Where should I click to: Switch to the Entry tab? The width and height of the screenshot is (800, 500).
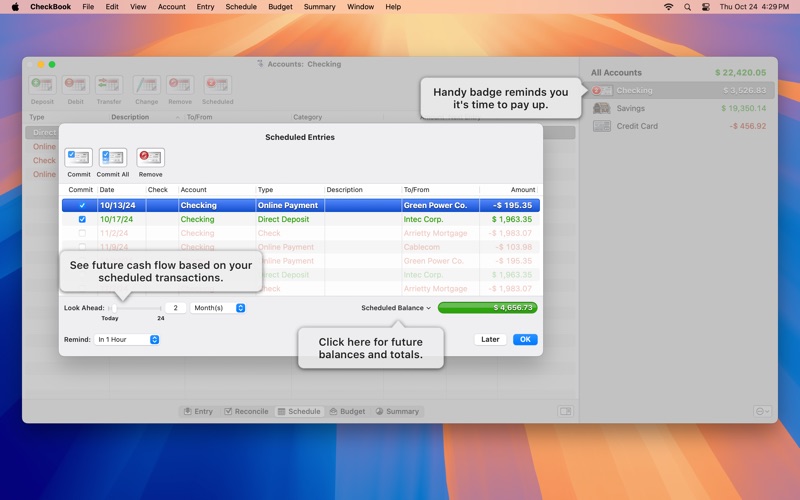click(x=198, y=411)
